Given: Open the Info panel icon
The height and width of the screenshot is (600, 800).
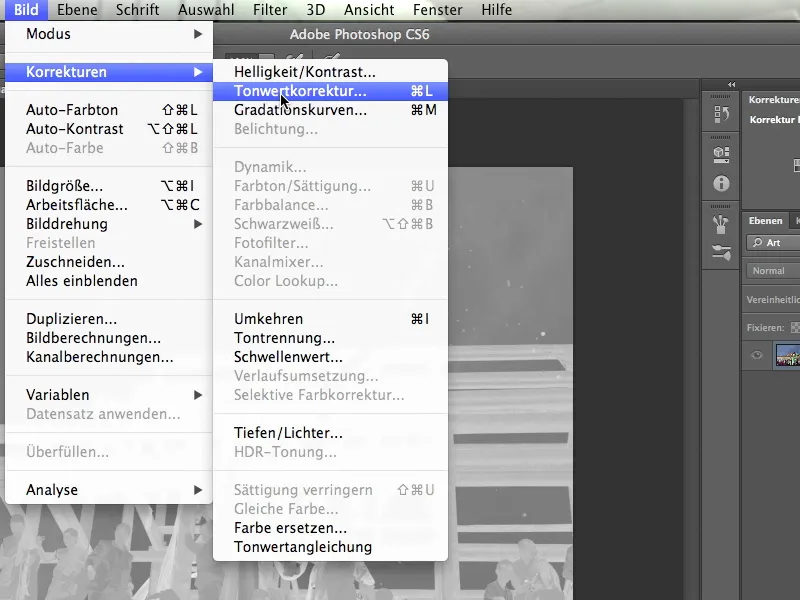Looking at the screenshot, I should click(x=721, y=183).
